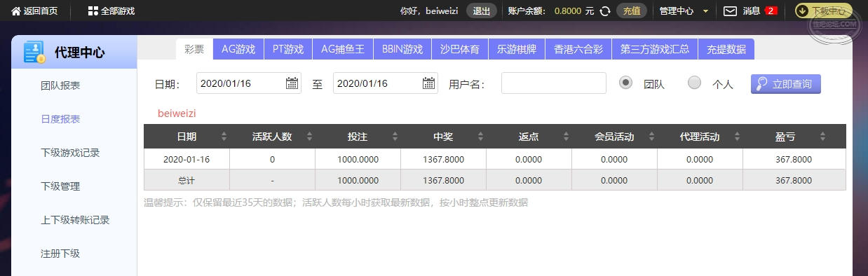
Task: Click the unread message count badge
Action: click(771, 11)
